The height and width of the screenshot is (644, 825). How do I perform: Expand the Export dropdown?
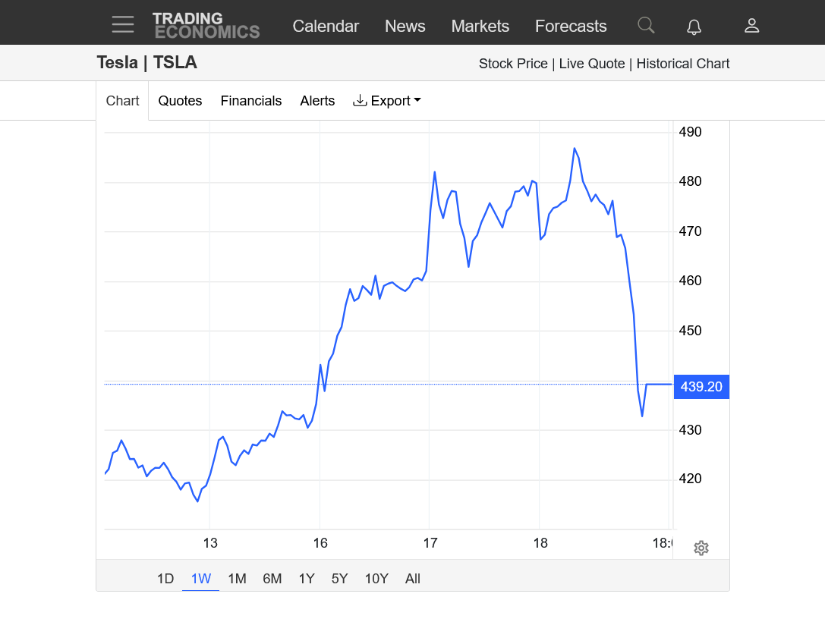click(387, 101)
